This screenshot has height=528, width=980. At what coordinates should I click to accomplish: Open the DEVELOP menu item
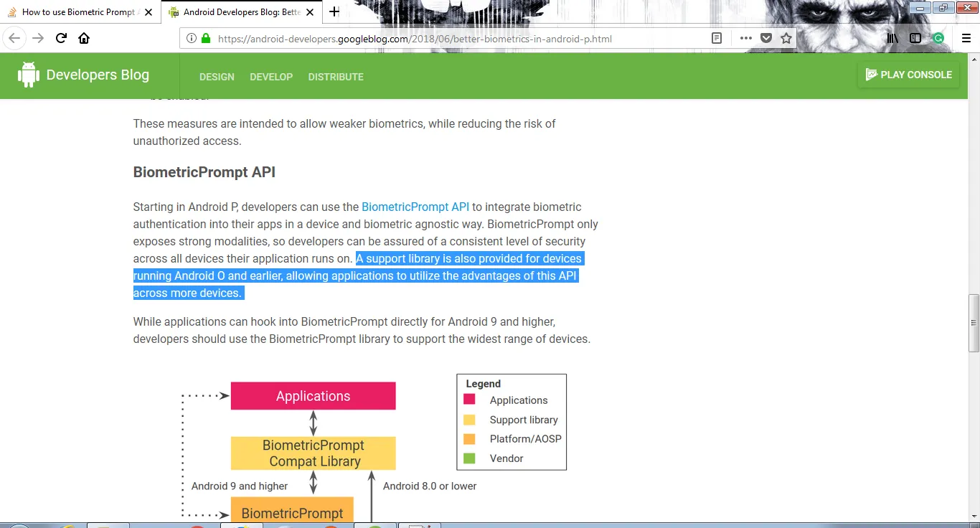click(271, 77)
